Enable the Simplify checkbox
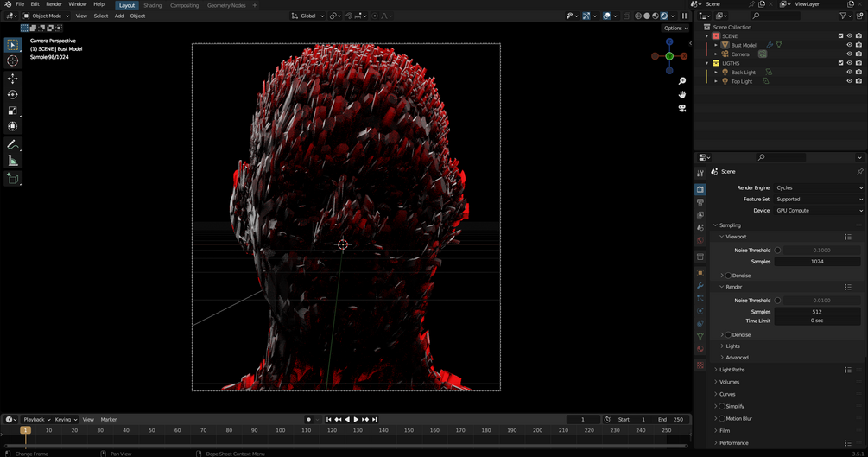868x457 pixels. point(722,406)
